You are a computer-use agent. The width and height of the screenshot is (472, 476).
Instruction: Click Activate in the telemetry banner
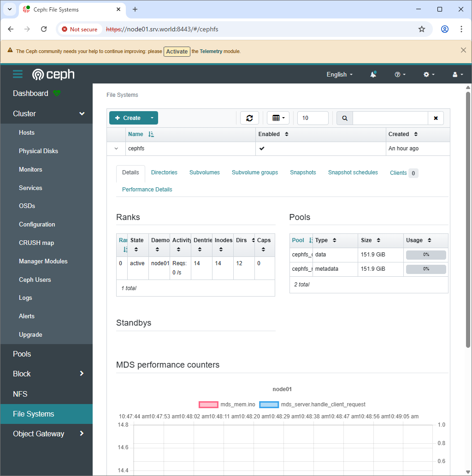coord(177,52)
